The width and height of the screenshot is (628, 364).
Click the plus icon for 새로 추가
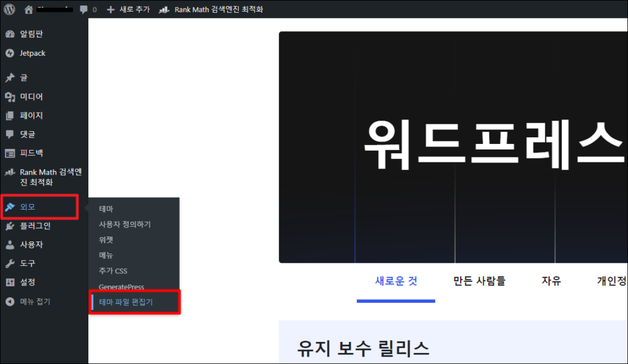pyautogui.click(x=110, y=9)
